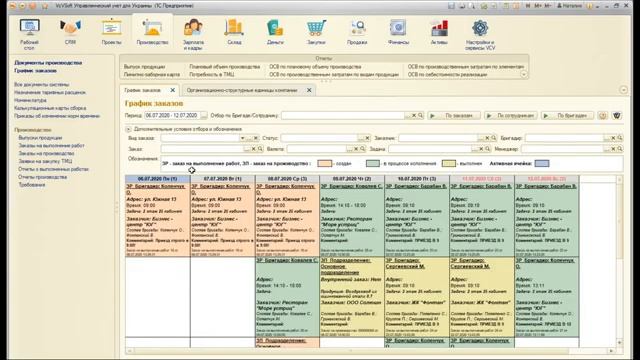Open the Финансы safe section
Viewport: 640px width, 360px height.
coord(398,32)
